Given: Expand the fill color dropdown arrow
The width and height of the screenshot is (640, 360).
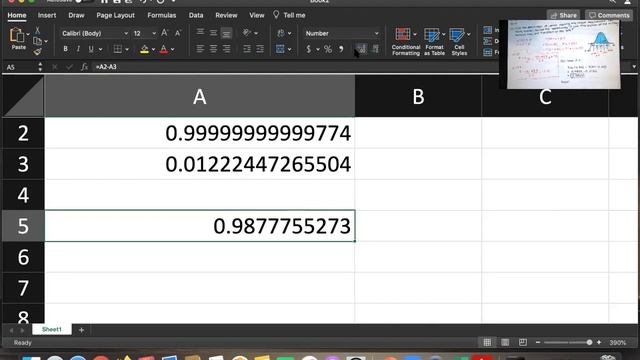Looking at the screenshot, I should click(153, 49).
